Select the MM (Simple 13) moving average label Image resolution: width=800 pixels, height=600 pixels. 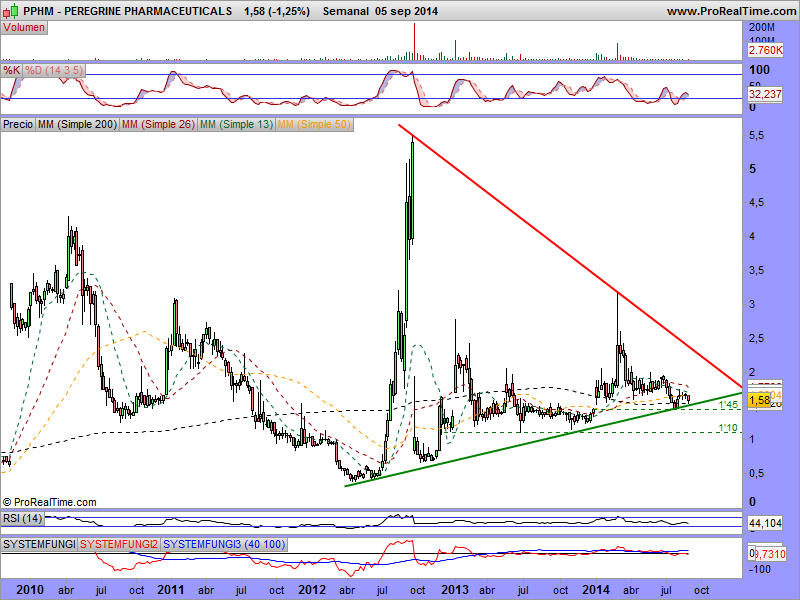click(236, 124)
